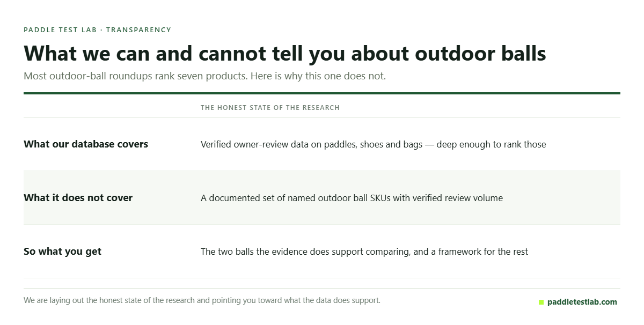Screen dimensions: 644x325
Task: Select the 'PADDLE TEST LAB · TRANSPARENCY' label
Action: pyautogui.click(x=97, y=30)
